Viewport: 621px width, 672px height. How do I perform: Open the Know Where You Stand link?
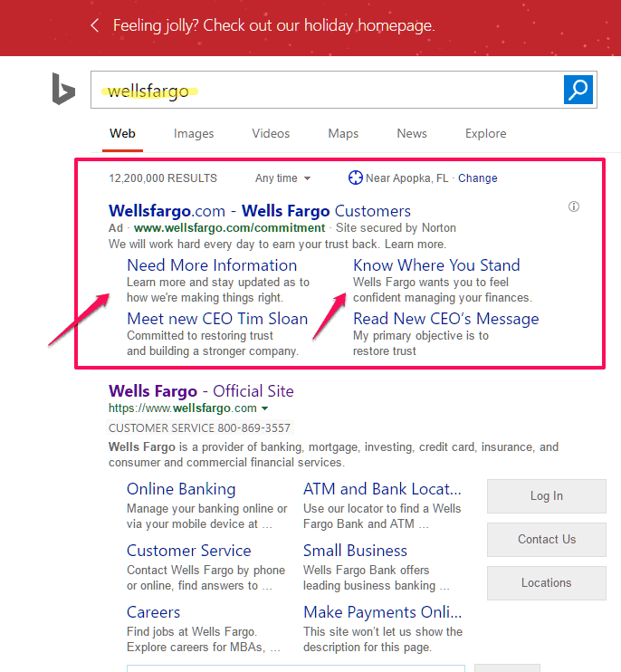(436, 265)
